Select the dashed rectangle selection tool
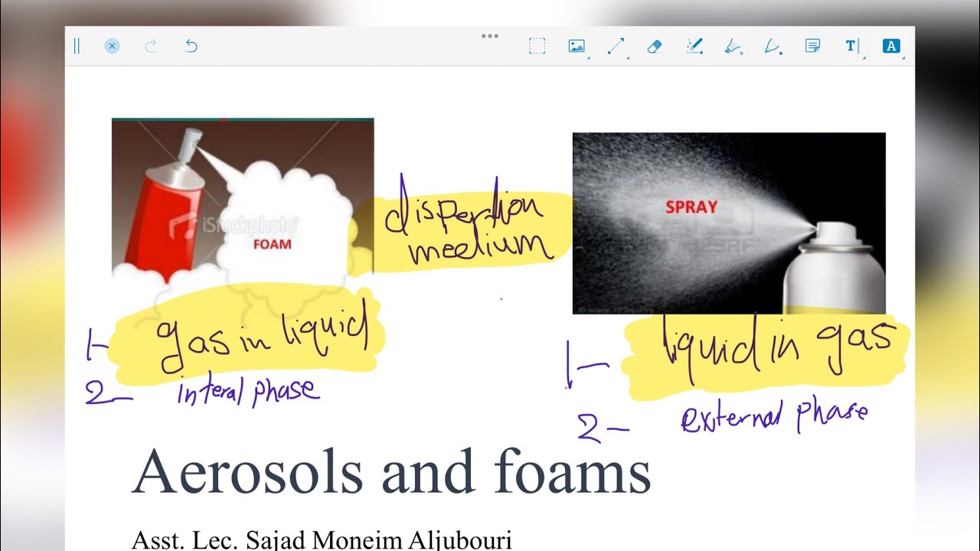Viewport: 980px width, 551px height. pyautogui.click(x=537, y=46)
